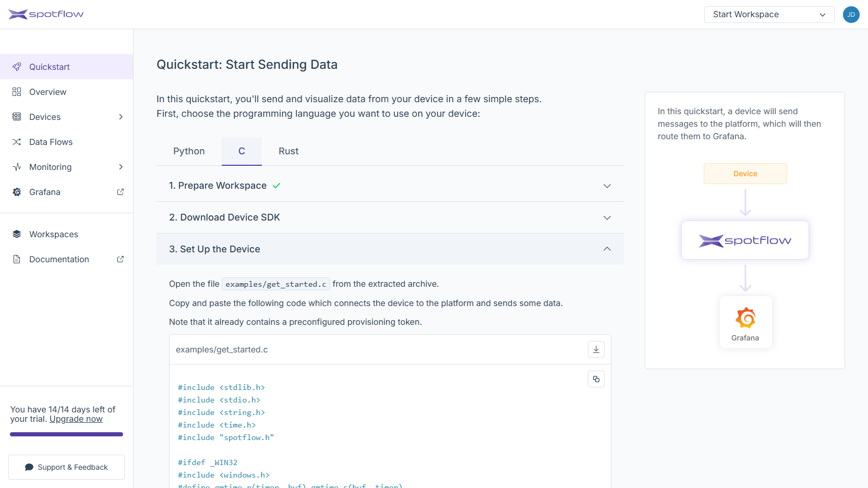The width and height of the screenshot is (868, 488).
Task: Open Workspaces page
Action: click(x=66, y=234)
